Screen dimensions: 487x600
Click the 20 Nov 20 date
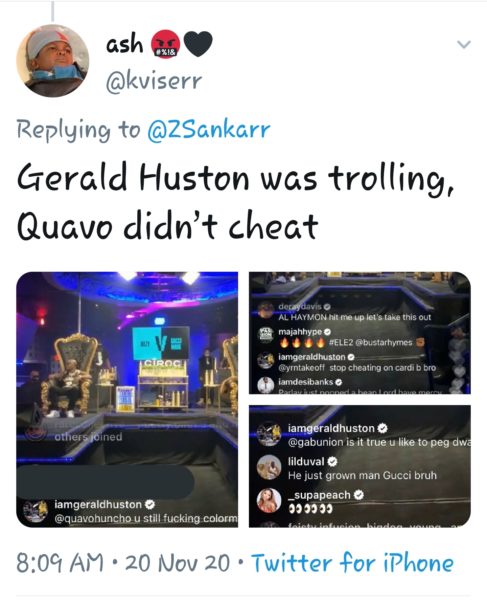pyautogui.click(x=177, y=563)
